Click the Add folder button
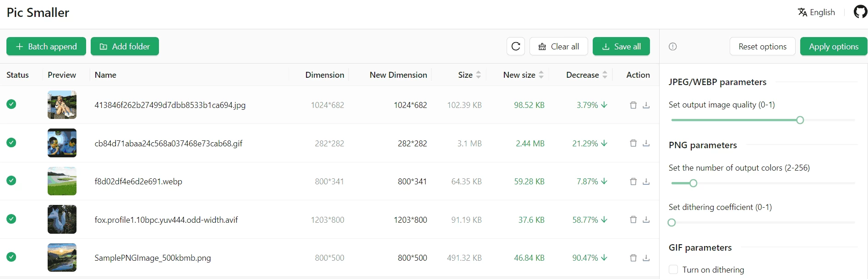The height and width of the screenshot is (279, 868). (125, 46)
